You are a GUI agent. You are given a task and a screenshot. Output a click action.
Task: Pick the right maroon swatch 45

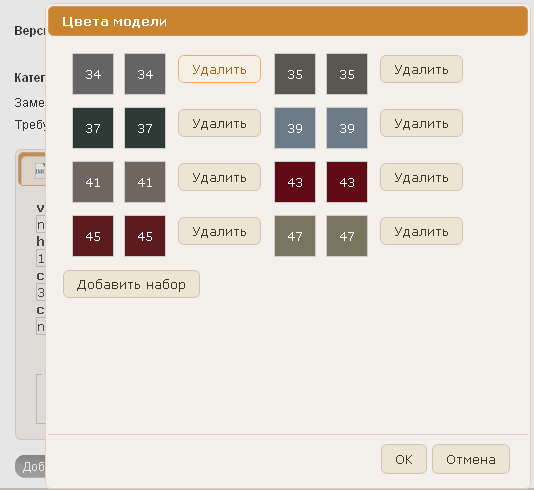click(x=145, y=236)
